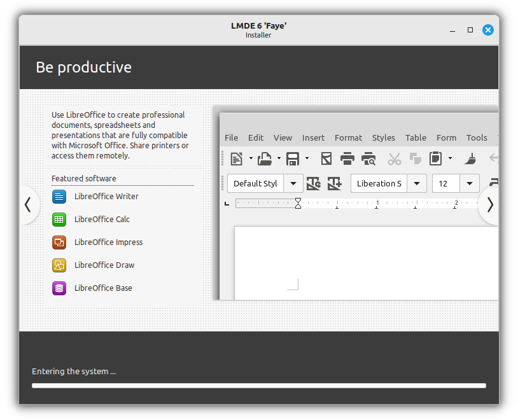Save the document with the Save icon
This screenshot has height=420, width=518.
pos(293,158)
